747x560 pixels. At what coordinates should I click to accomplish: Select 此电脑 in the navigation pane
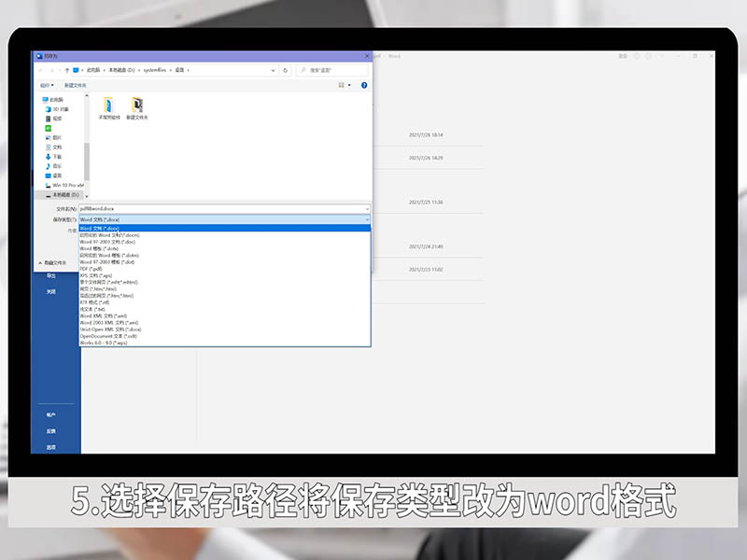(x=54, y=99)
